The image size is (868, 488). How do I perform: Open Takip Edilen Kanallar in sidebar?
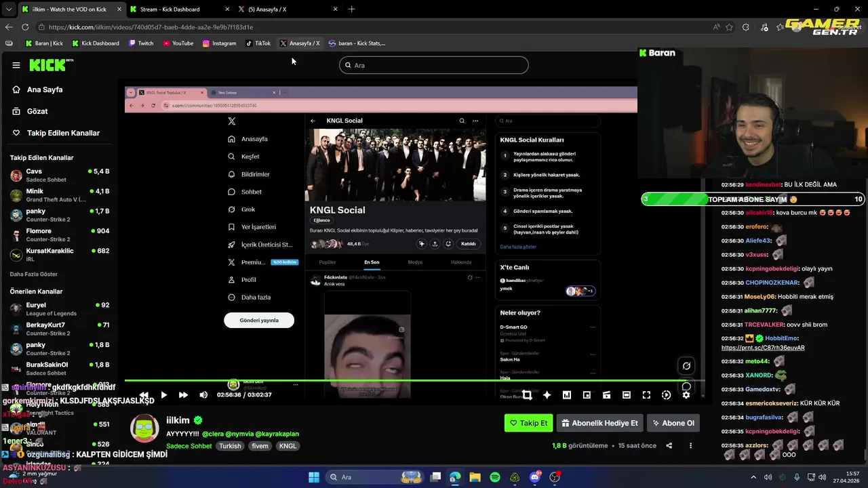pos(63,133)
